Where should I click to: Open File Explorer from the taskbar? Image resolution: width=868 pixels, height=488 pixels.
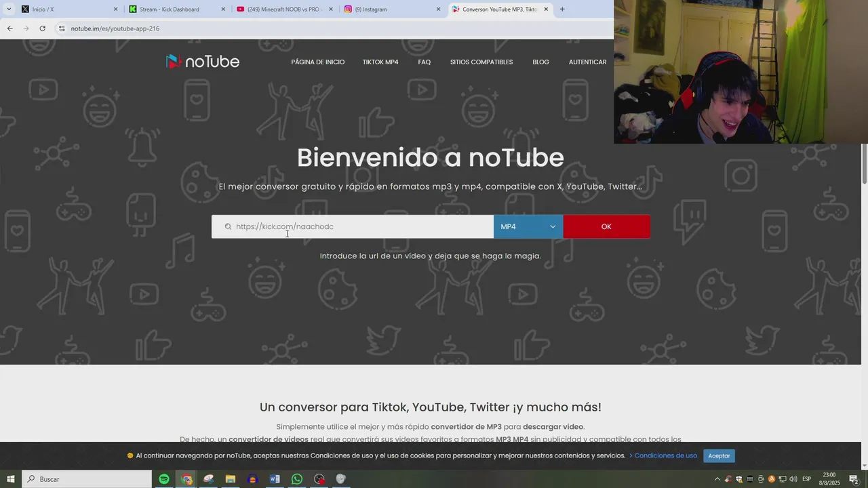tap(231, 479)
